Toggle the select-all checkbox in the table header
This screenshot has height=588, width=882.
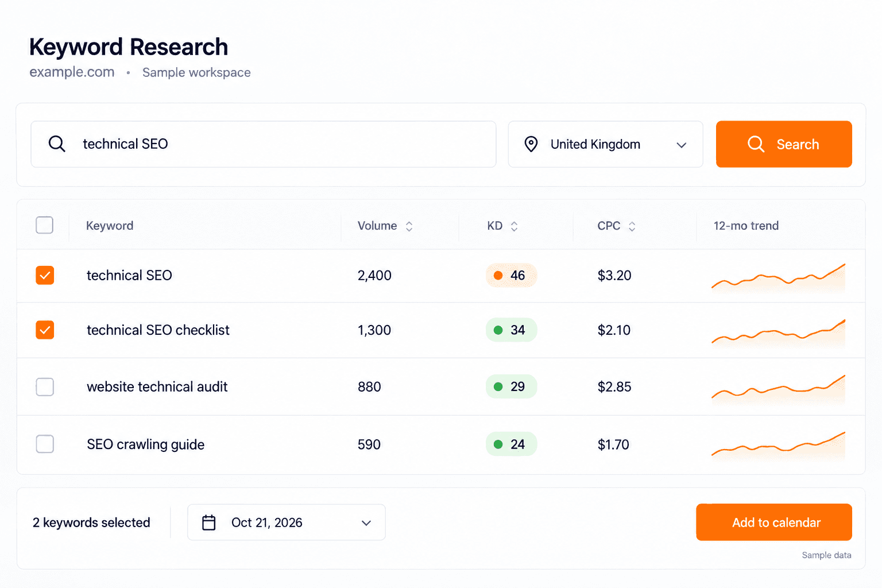tap(44, 225)
